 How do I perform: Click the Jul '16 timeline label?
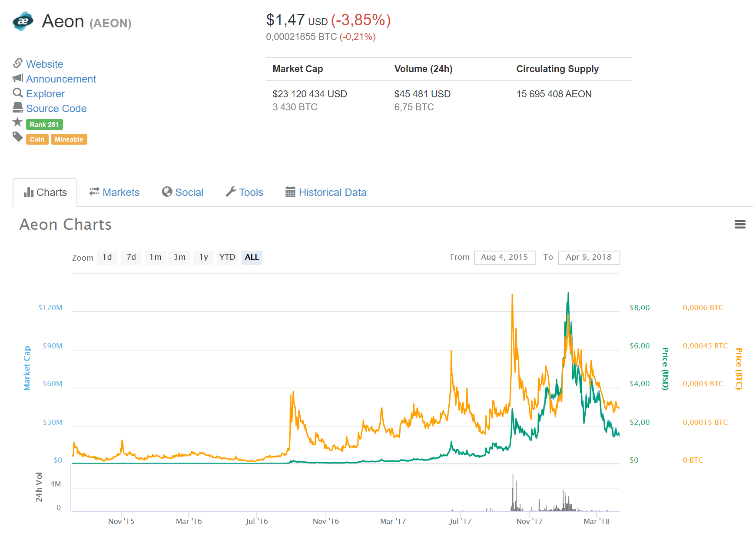(x=257, y=521)
